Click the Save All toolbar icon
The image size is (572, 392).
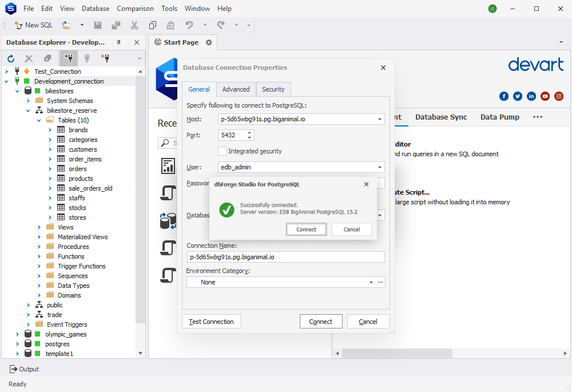pos(116,25)
